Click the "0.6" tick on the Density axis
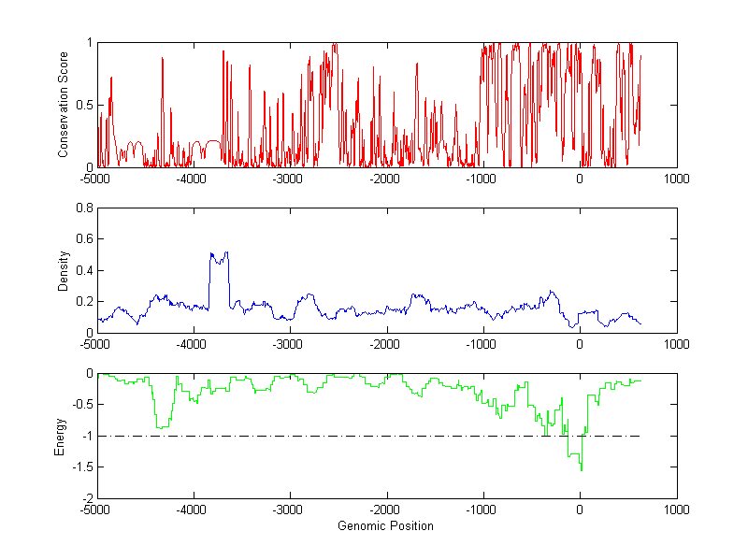This screenshot has width=748, height=560. click(x=81, y=239)
